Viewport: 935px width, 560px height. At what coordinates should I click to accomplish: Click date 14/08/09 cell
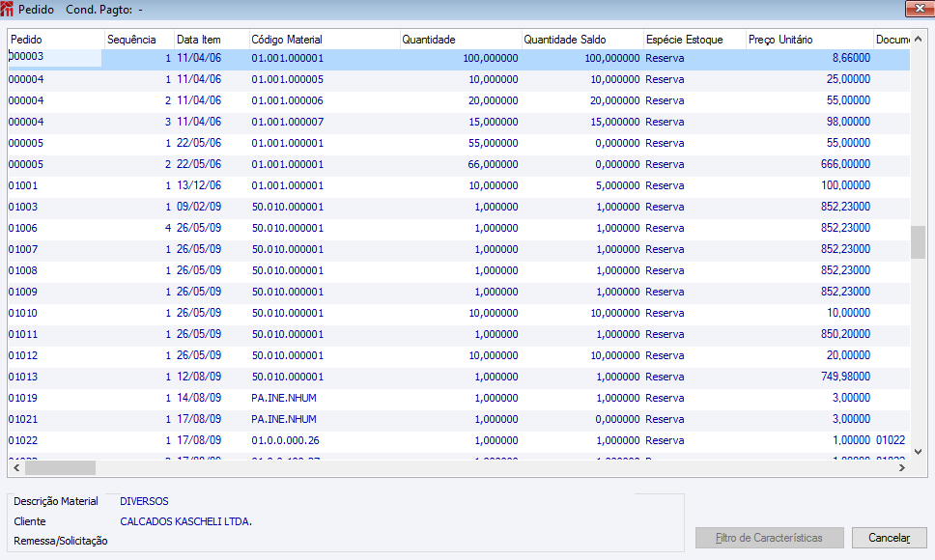click(199, 398)
